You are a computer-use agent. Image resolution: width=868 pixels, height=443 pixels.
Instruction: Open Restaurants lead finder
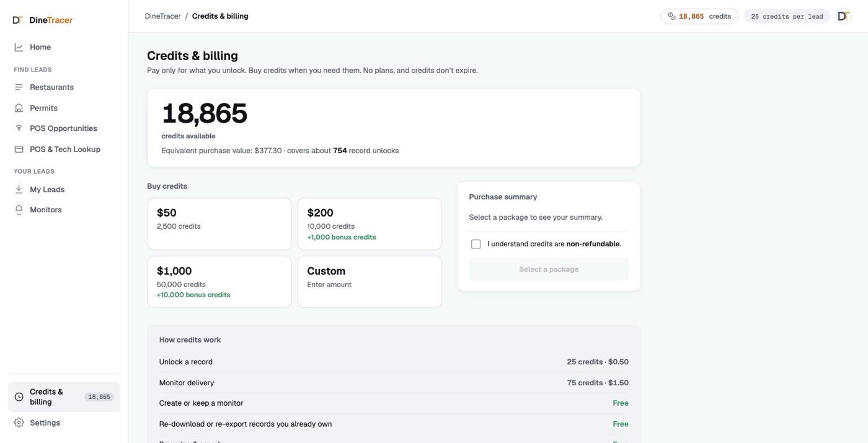pyautogui.click(x=64, y=87)
